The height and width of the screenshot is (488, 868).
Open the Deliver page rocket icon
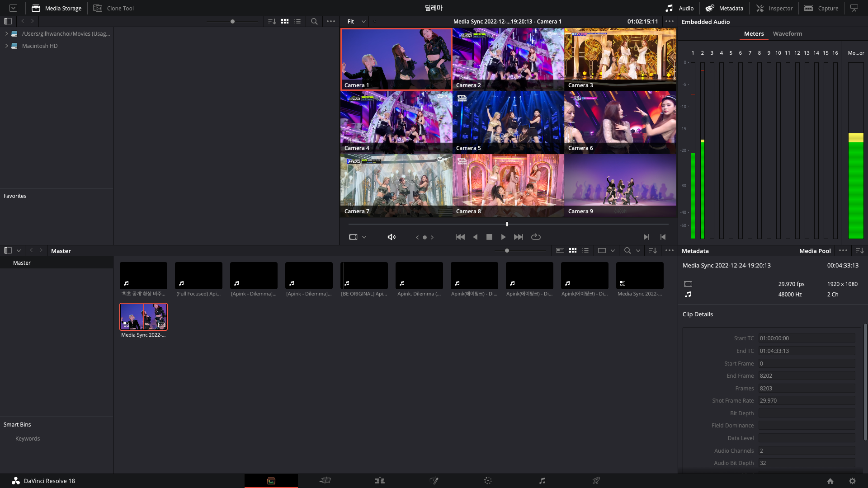(596, 481)
